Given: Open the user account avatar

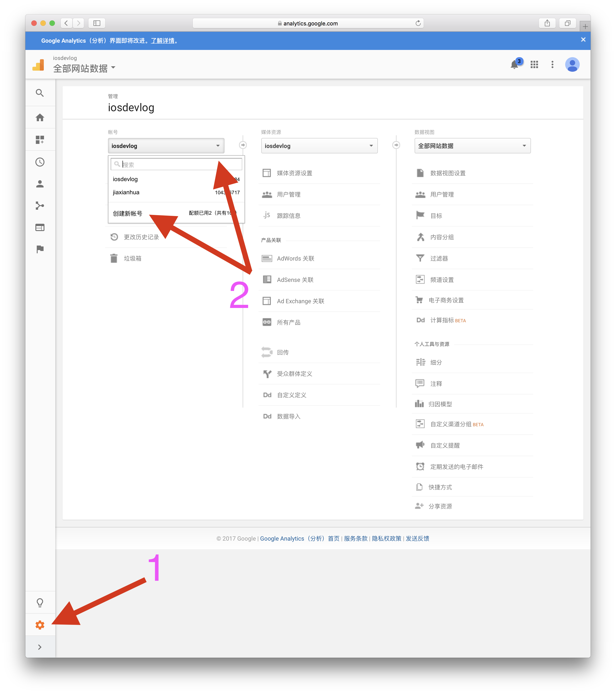Looking at the screenshot, I should [572, 64].
